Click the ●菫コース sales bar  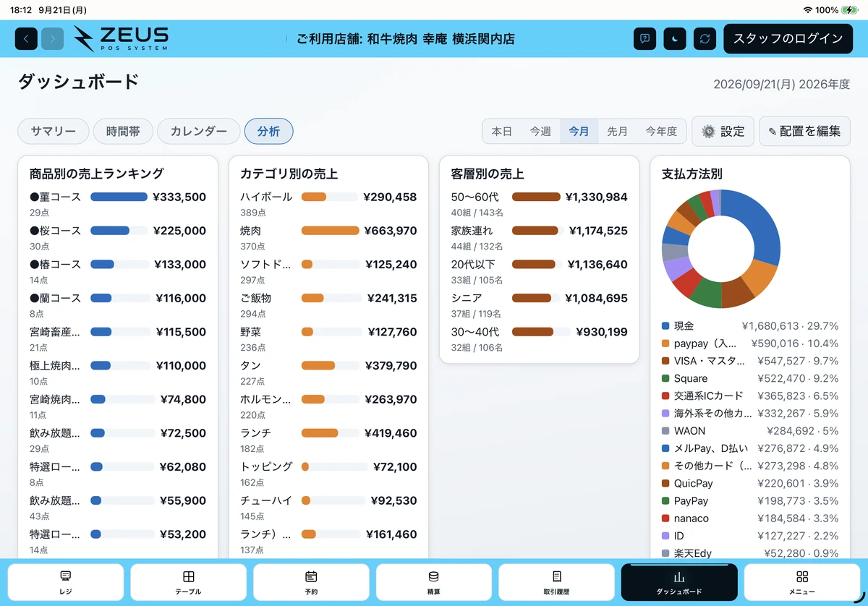(119, 197)
